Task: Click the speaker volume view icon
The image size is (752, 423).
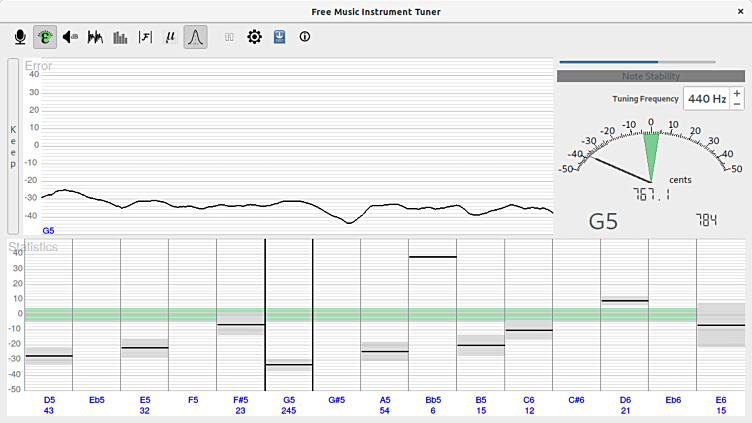Action: click(71, 37)
